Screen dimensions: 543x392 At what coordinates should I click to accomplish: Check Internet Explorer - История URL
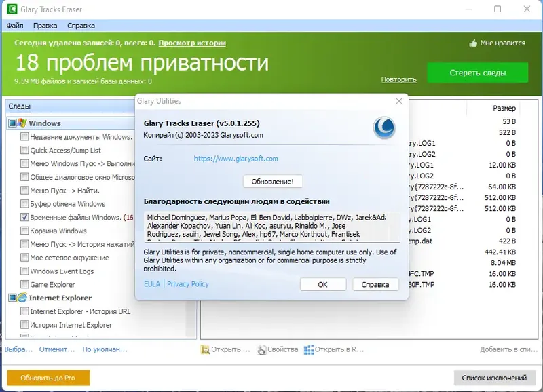point(24,311)
